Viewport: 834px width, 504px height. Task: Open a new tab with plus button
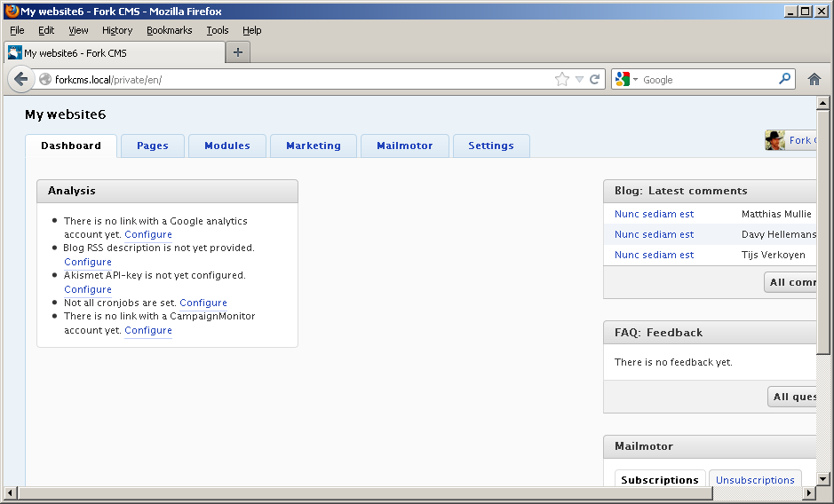tap(237, 52)
